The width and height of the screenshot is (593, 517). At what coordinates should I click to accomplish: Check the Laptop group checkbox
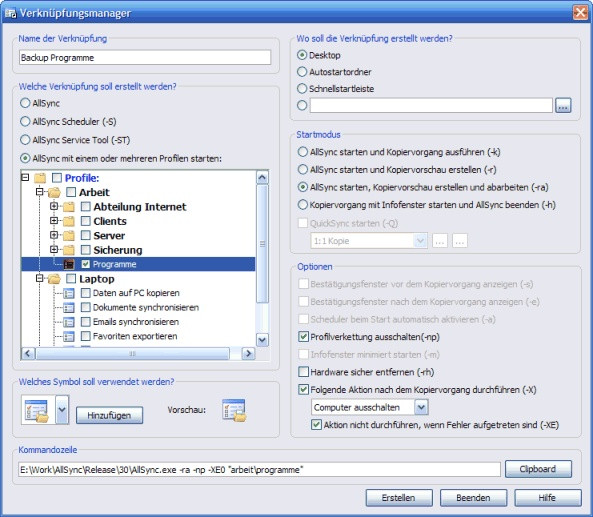71,279
